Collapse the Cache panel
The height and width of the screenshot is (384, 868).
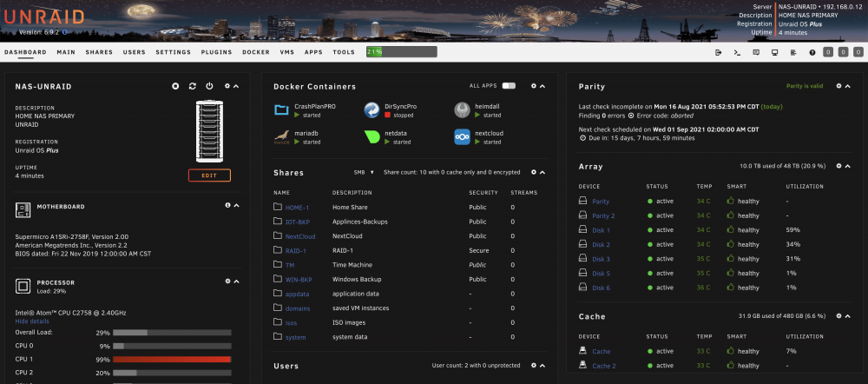848,316
